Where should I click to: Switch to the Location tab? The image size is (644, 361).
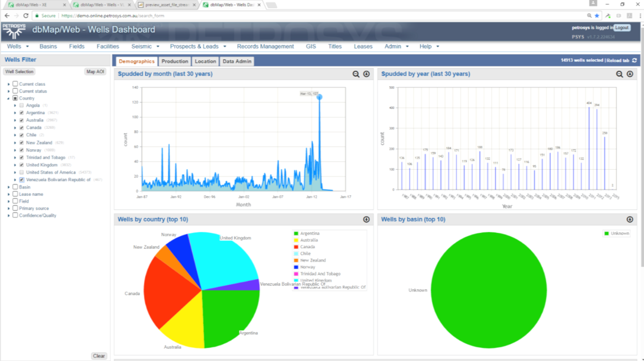pyautogui.click(x=205, y=61)
